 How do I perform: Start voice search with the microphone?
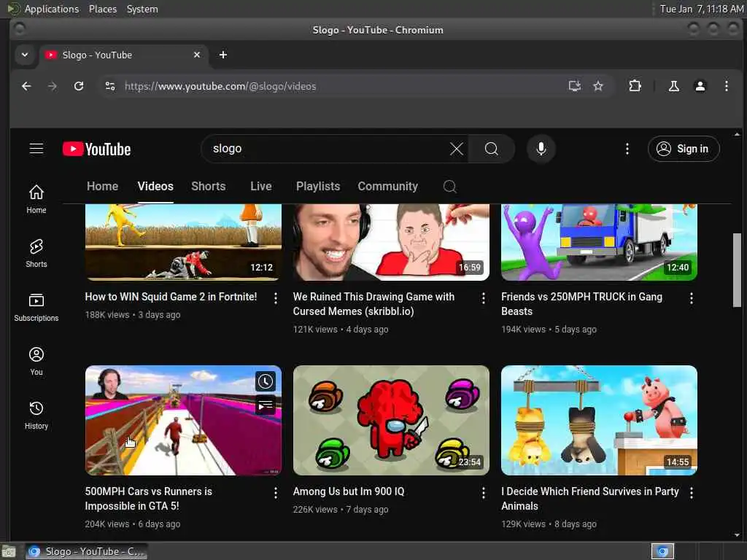click(541, 149)
